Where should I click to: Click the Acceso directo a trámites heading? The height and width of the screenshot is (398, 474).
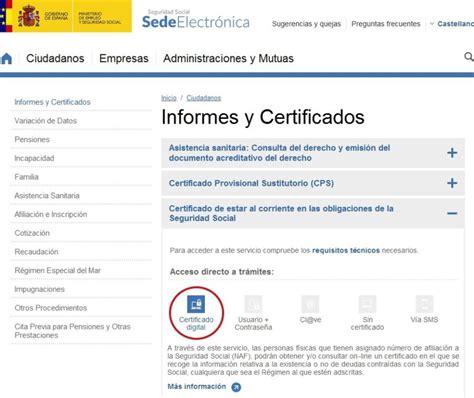click(x=222, y=272)
